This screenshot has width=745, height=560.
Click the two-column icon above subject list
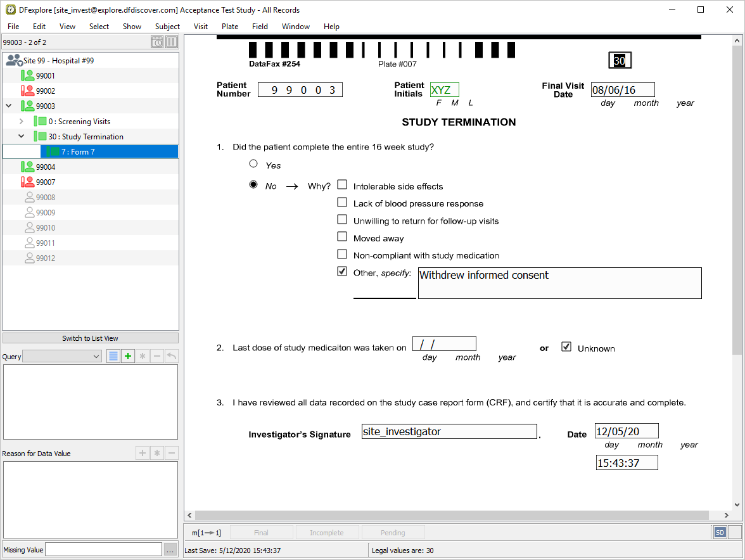click(x=172, y=42)
